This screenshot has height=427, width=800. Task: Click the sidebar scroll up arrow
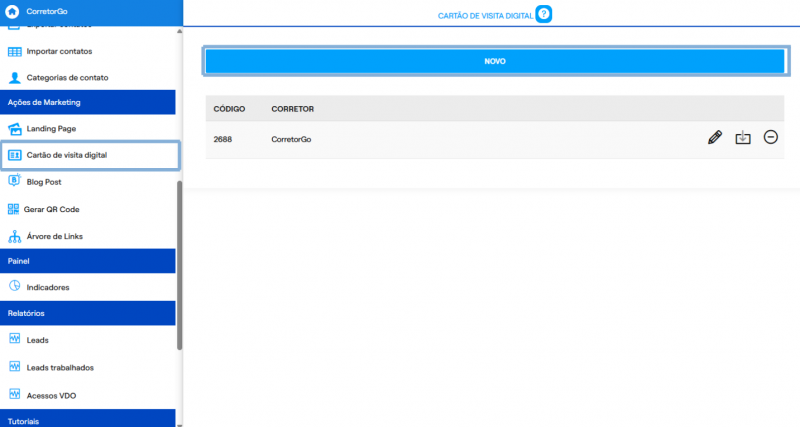tap(180, 32)
